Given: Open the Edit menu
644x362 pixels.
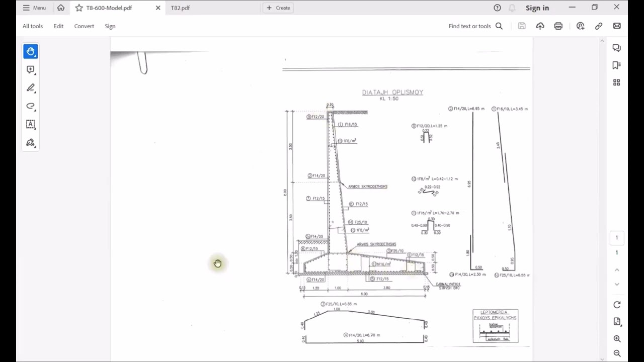Looking at the screenshot, I should [58, 26].
